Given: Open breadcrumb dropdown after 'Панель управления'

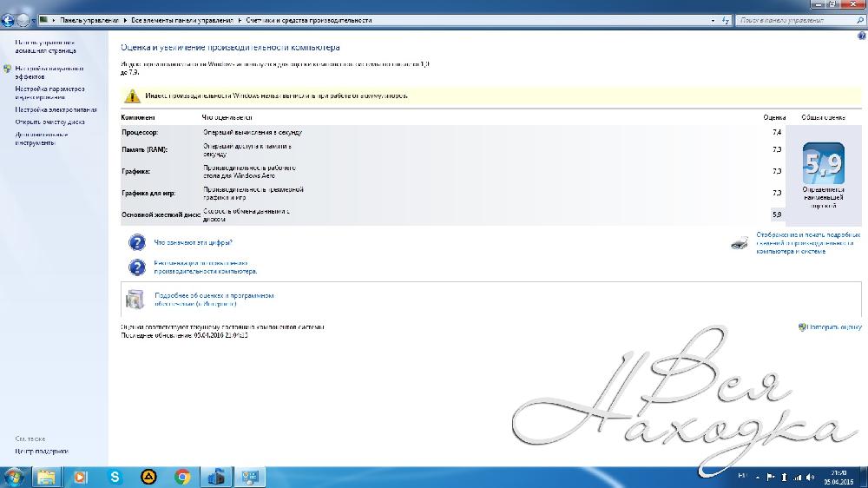Looking at the screenshot, I should click(124, 20).
